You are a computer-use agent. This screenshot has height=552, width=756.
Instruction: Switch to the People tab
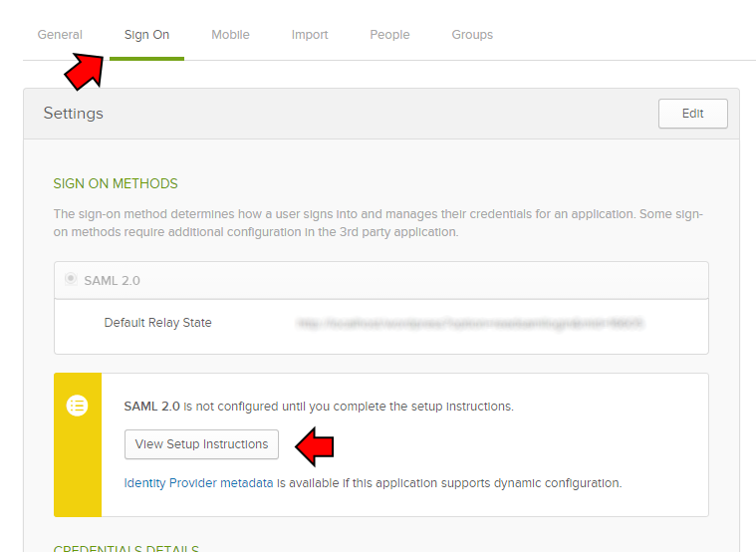(389, 35)
